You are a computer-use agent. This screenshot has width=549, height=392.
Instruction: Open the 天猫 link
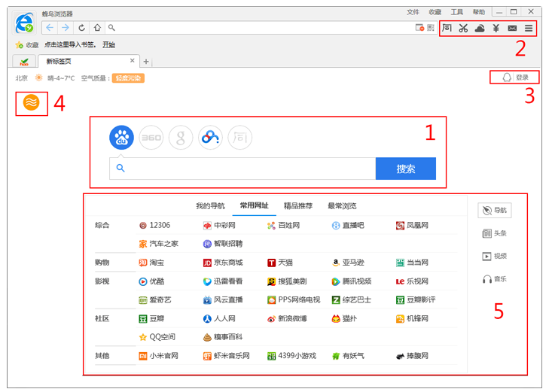pyautogui.click(x=280, y=263)
